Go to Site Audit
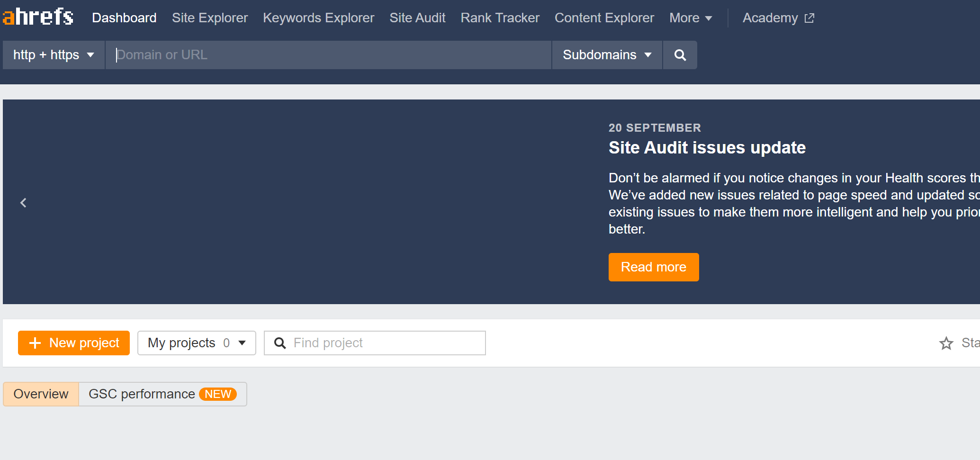The image size is (980, 460). click(x=417, y=18)
